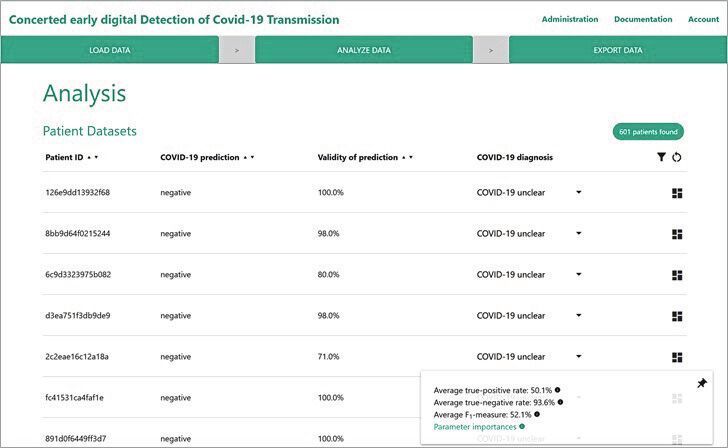Click negative prediction for patient fc41531ca4faf1e

coord(176,397)
